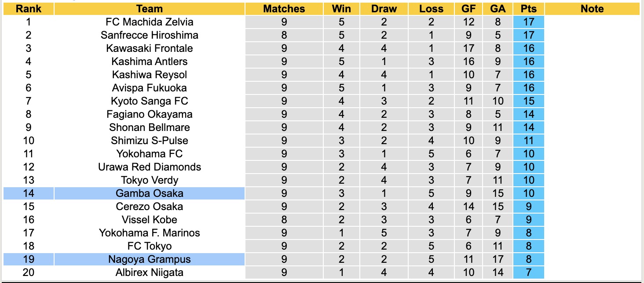Open Kawasaki Frontale team entry
644x283 pixels.
150,48
